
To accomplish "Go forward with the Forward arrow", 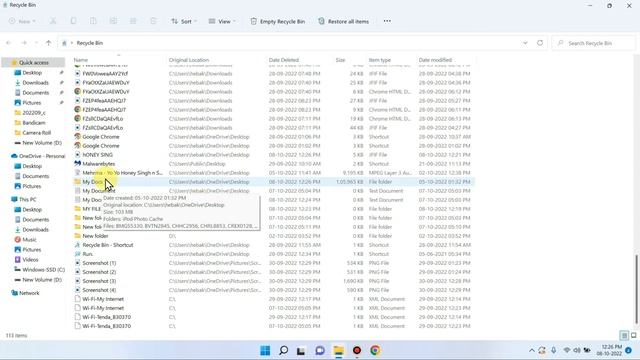I will (24, 43).
